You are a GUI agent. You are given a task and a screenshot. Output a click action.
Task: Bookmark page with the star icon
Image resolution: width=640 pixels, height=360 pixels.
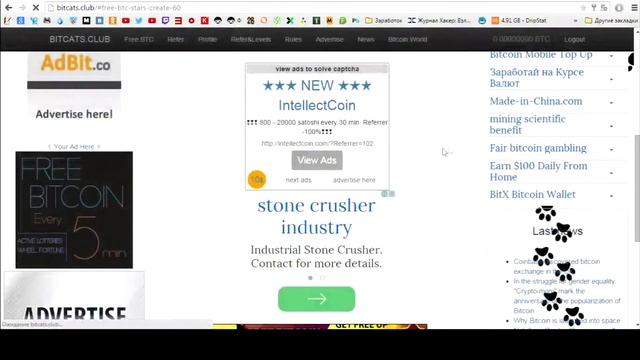click(583, 8)
